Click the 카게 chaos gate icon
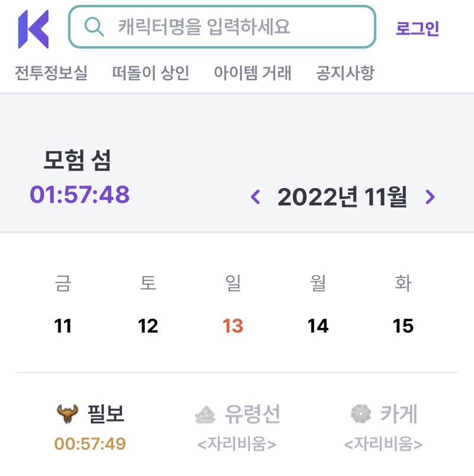 [361, 414]
